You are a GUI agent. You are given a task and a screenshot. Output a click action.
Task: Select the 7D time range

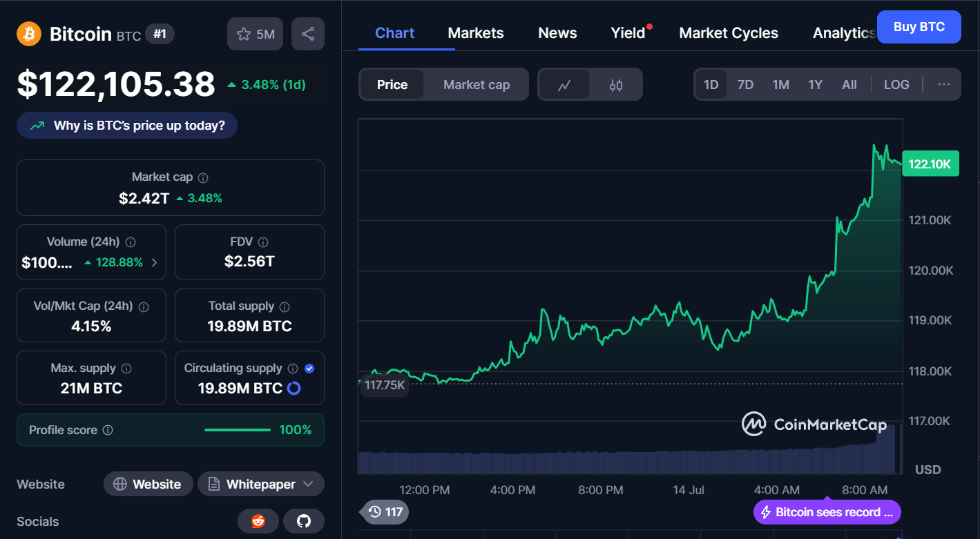tap(745, 85)
